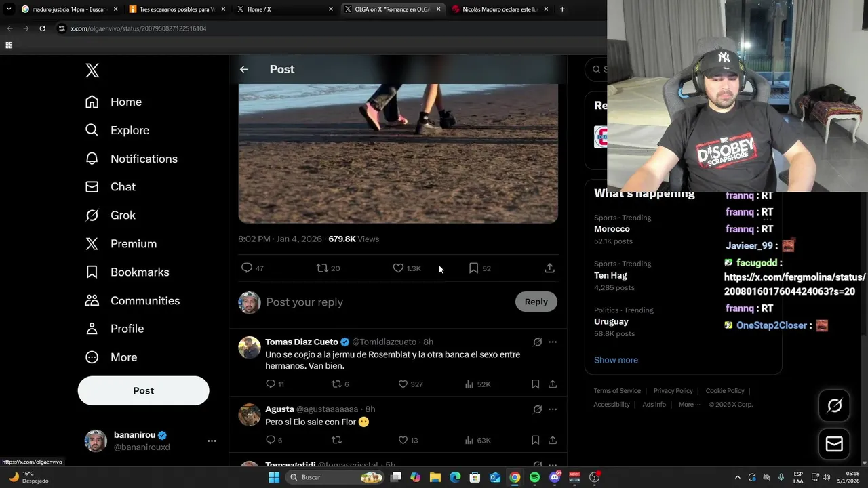This screenshot has height=488, width=868.
Task: Open more options on Tomas Diaz Cueto's reply
Action: point(553,342)
